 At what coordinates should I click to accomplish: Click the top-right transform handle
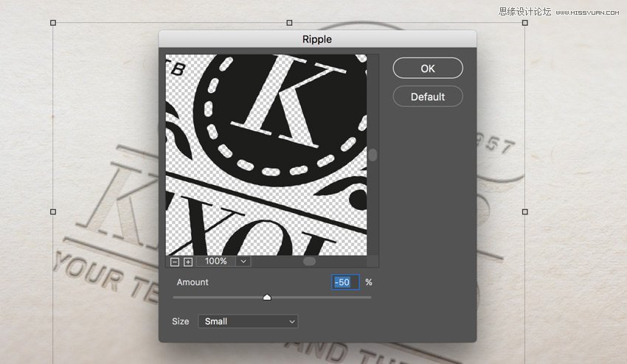525,23
